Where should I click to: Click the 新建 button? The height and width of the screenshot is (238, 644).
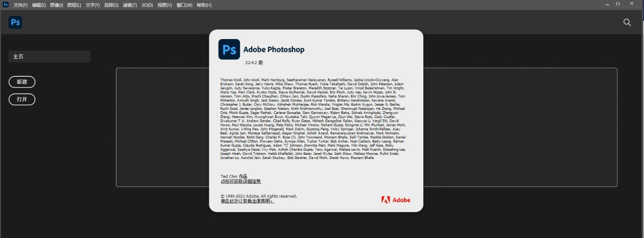pos(22,82)
